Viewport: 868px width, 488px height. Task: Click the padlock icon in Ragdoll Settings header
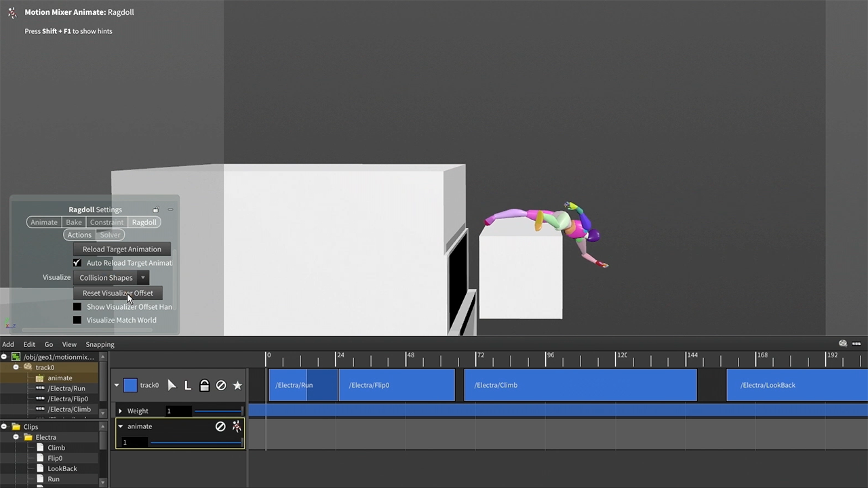pos(156,210)
